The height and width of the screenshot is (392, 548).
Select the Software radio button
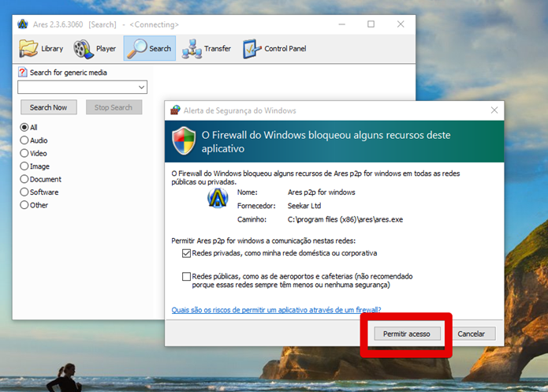tap(24, 192)
